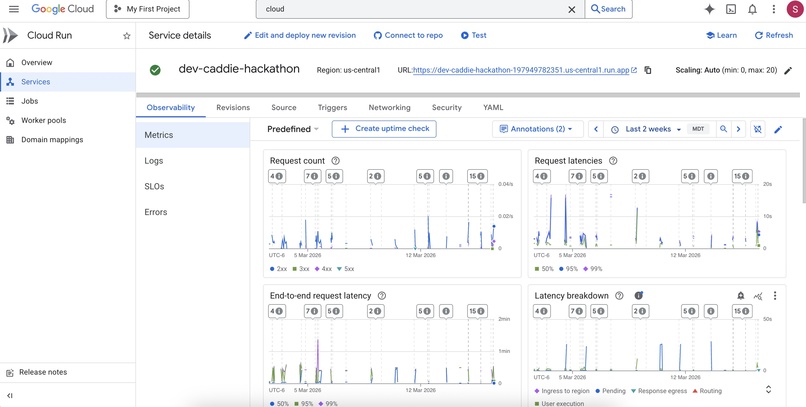
Task: Select the Observability tab
Action: pos(171,108)
